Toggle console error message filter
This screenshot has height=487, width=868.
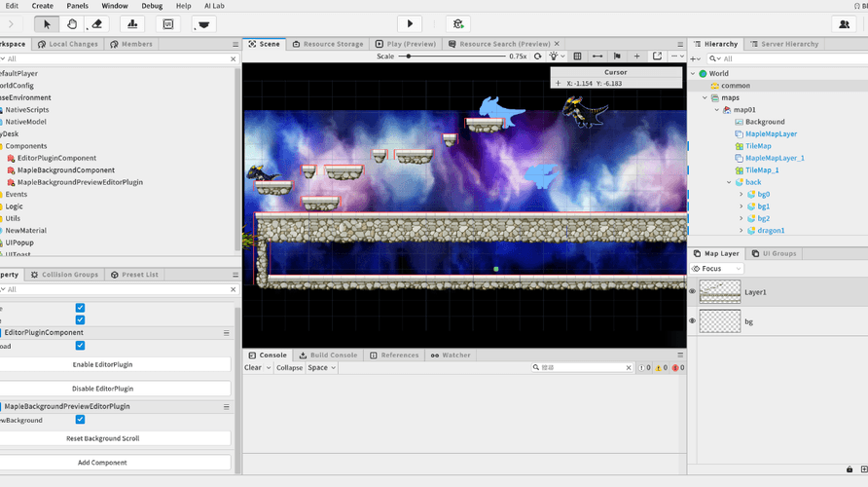(678, 368)
